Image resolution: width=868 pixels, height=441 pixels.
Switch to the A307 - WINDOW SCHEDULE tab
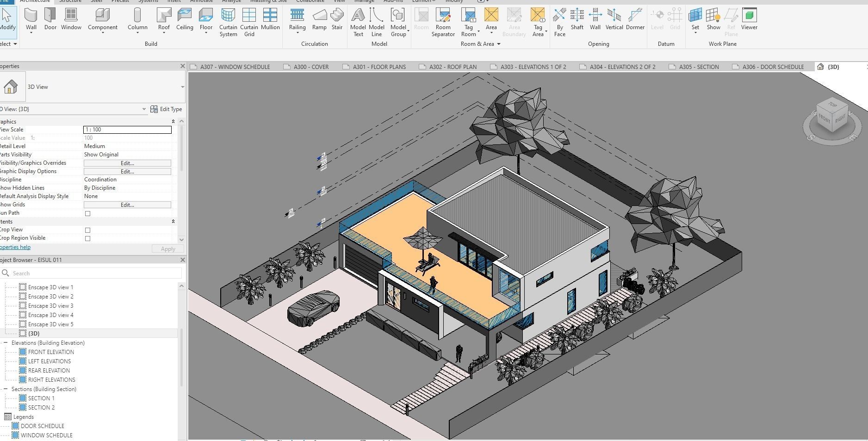pyautogui.click(x=230, y=67)
